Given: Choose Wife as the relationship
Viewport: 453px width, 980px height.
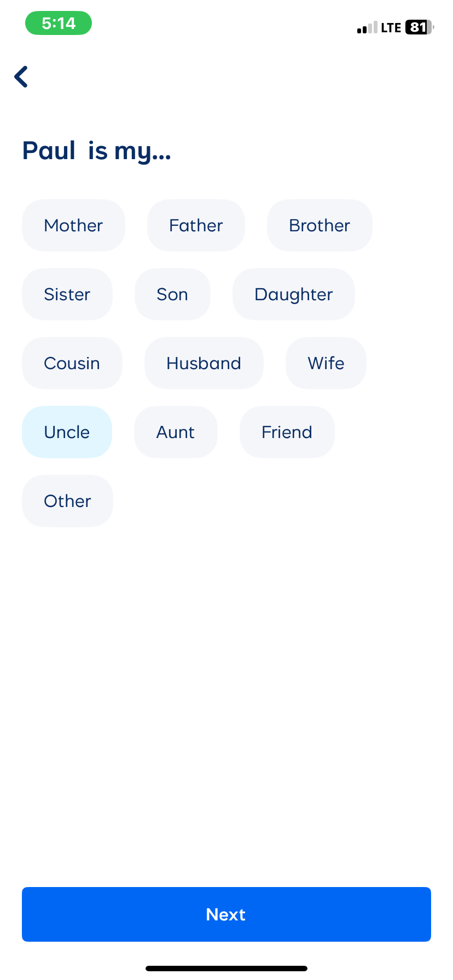Looking at the screenshot, I should [326, 363].
